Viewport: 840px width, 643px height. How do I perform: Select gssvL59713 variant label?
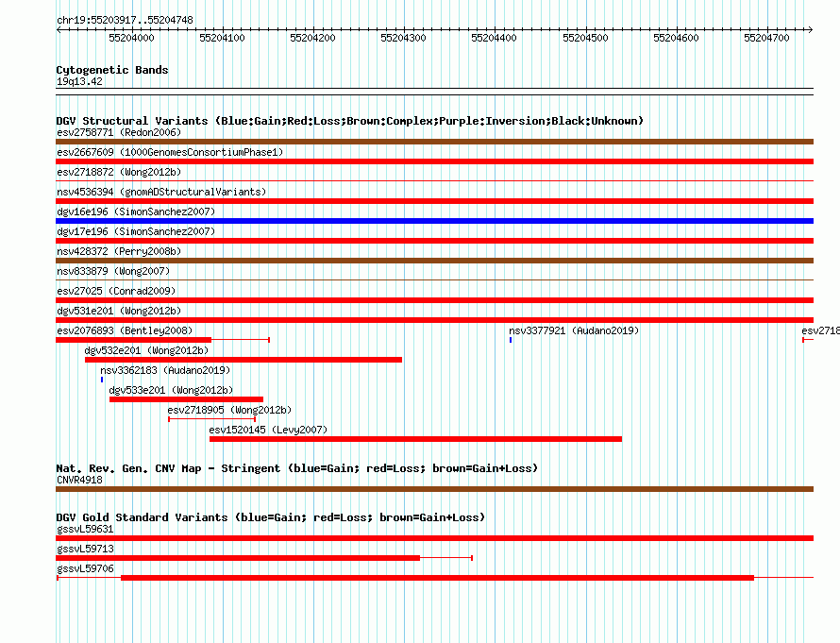(x=85, y=549)
